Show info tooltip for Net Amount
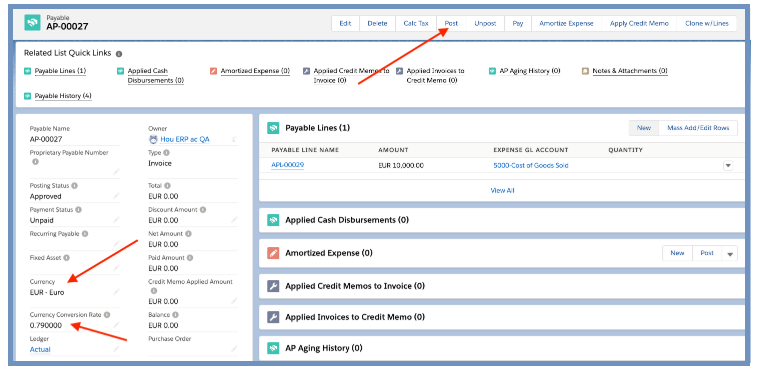 [x=188, y=234]
